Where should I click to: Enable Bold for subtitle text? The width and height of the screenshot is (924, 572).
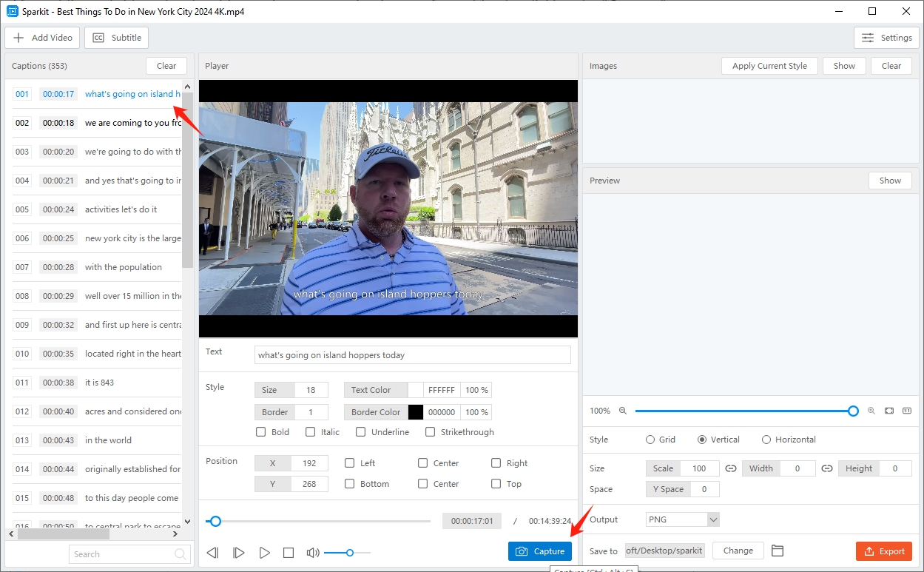point(260,431)
